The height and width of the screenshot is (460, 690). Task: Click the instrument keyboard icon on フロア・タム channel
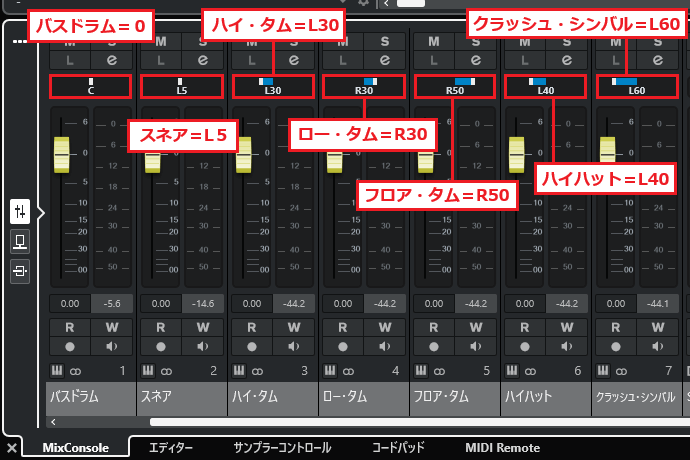(x=420, y=371)
